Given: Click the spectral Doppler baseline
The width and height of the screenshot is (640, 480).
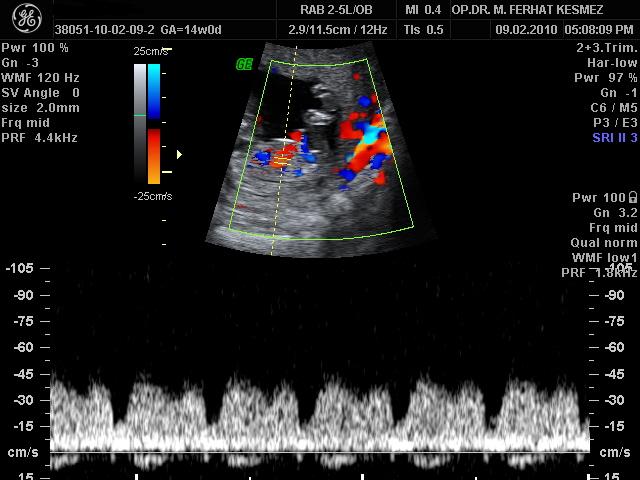Looking at the screenshot, I should tap(320, 453).
